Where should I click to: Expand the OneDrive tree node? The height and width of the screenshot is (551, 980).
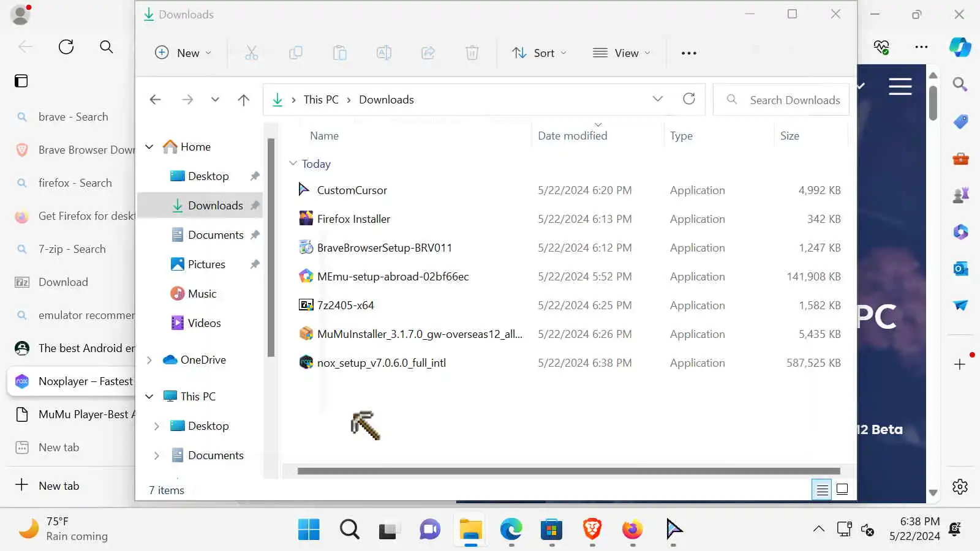(149, 360)
